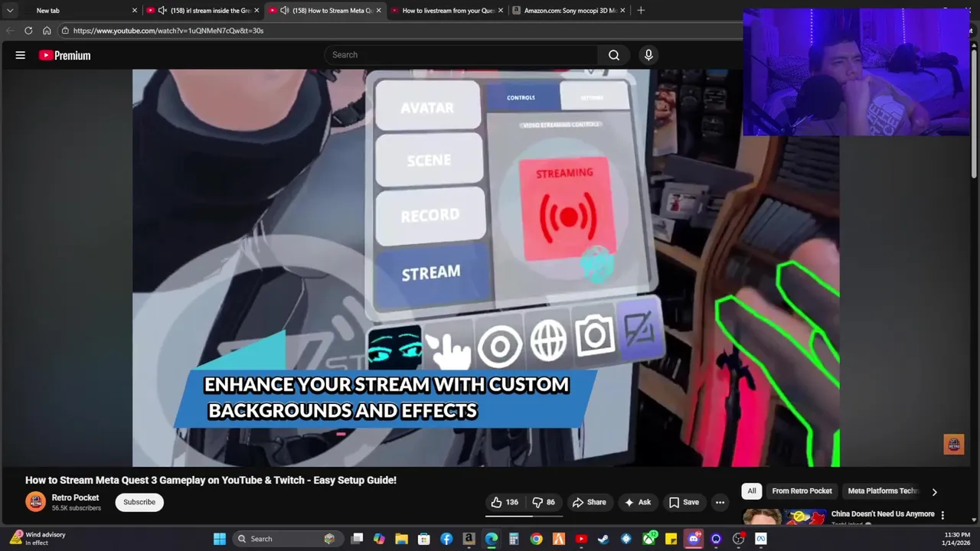Open Facebook from the taskbar
The width and height of the screenshot is (980, 551).
click(x=446, y=539)
